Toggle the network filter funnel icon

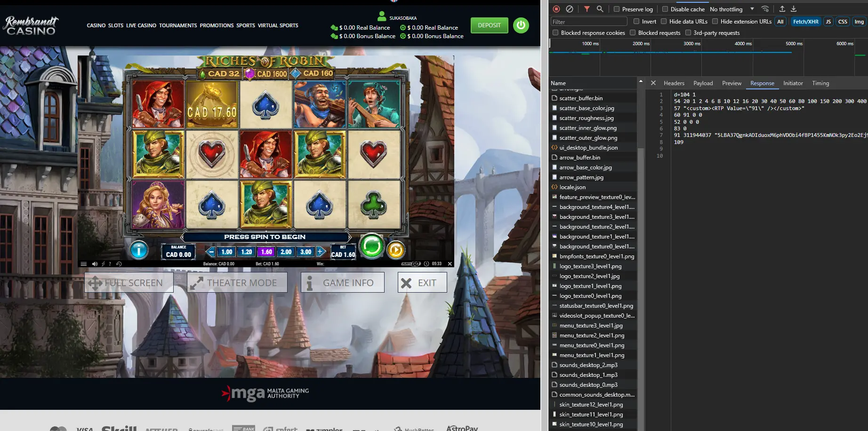tap(587, 9)
